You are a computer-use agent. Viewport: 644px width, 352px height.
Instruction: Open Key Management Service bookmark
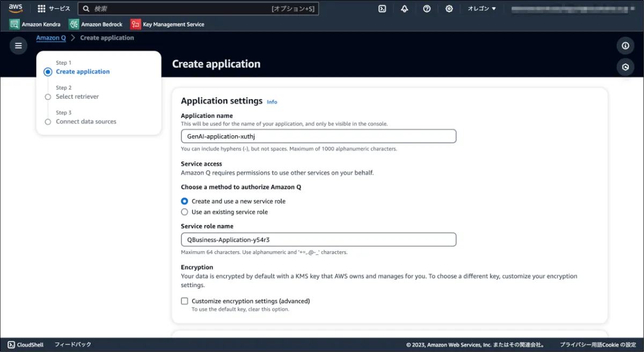click(167, 24)
